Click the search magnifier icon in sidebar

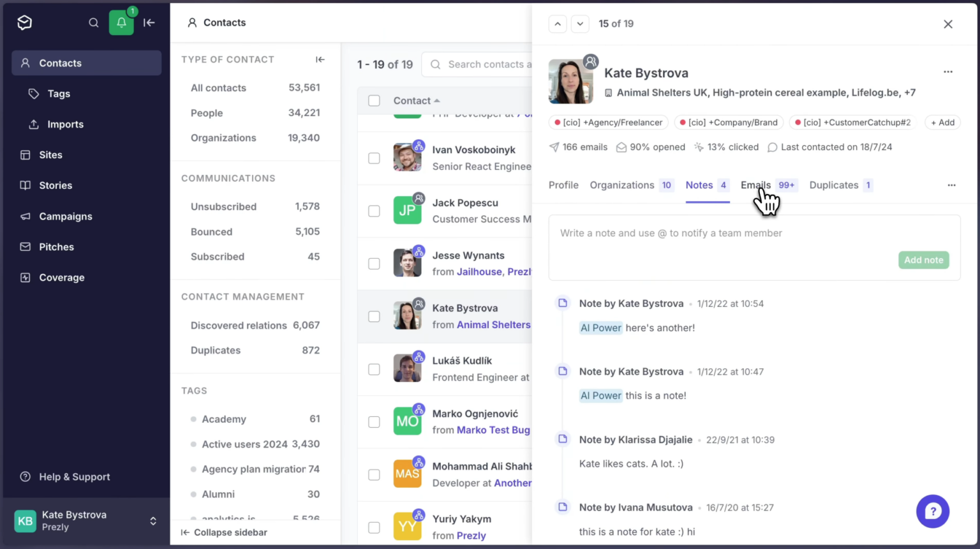coord(94,23)
